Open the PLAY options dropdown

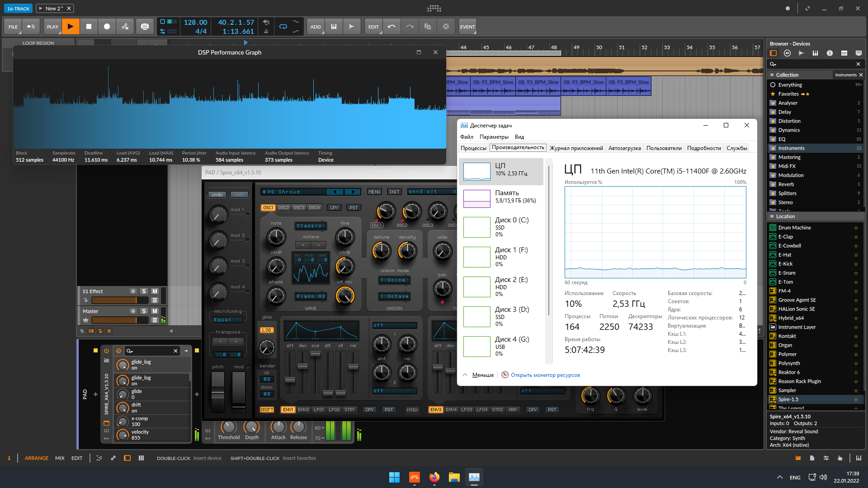click(x=52, y=27)
